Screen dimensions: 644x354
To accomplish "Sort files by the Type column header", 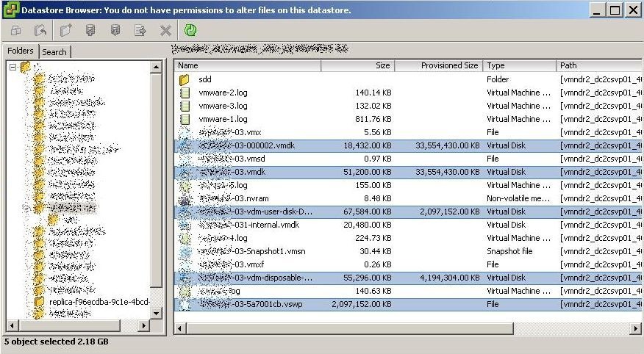I will click(520, 65).
